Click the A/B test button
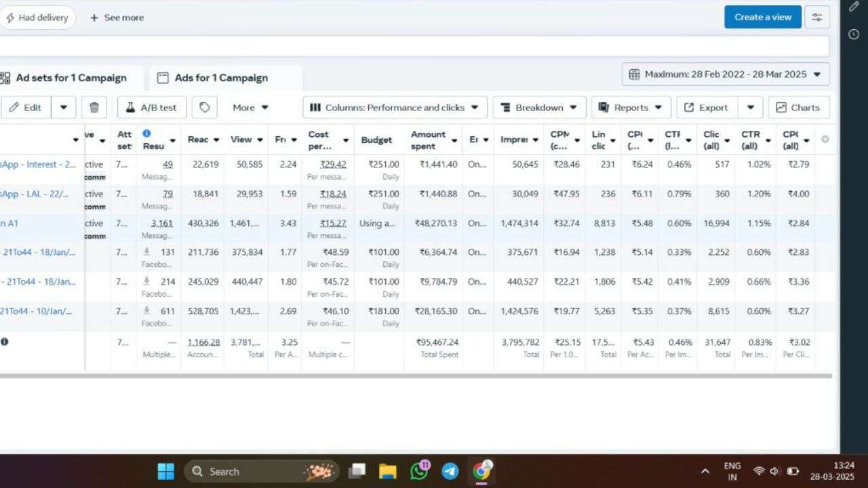This screenshot has width=868, height=488. click(x=151, y=107)
